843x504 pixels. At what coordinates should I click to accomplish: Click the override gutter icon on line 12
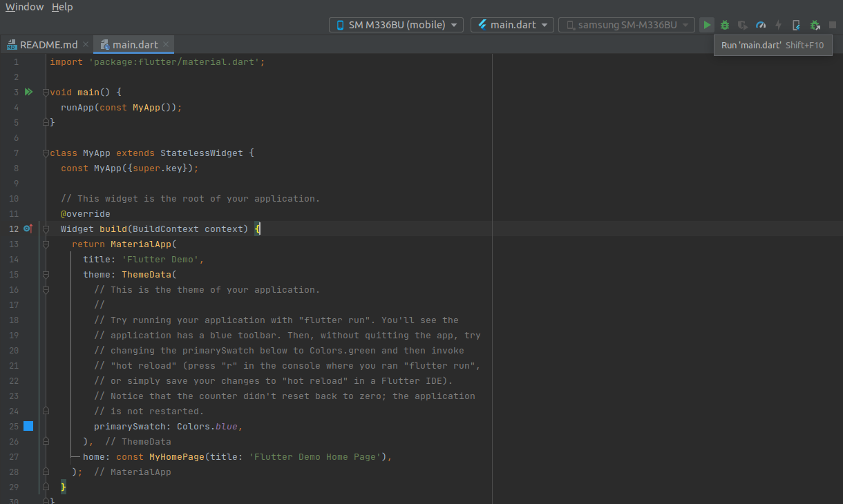28,229
